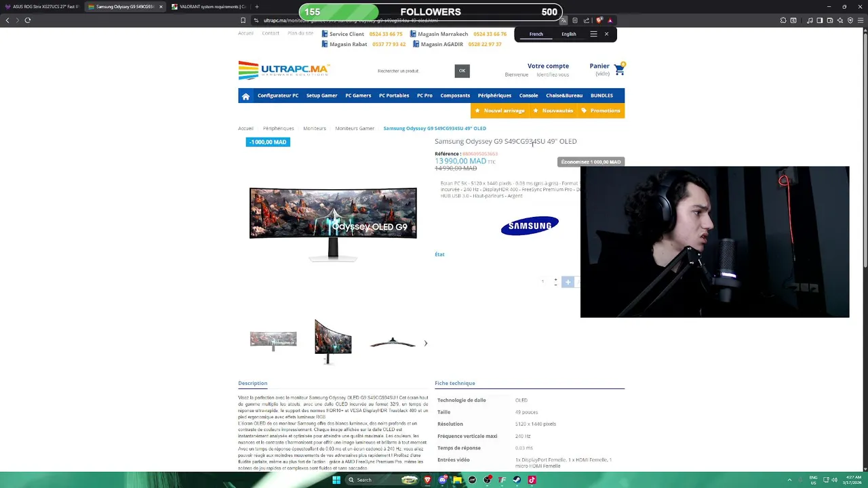
Task: Open the Windows Start menu
Action: [336, 480]
